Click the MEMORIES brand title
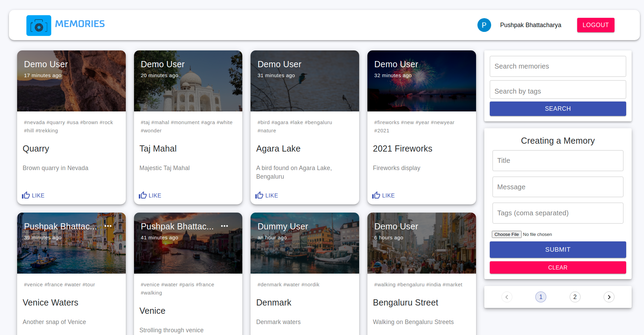 click(x=80, y=24)
